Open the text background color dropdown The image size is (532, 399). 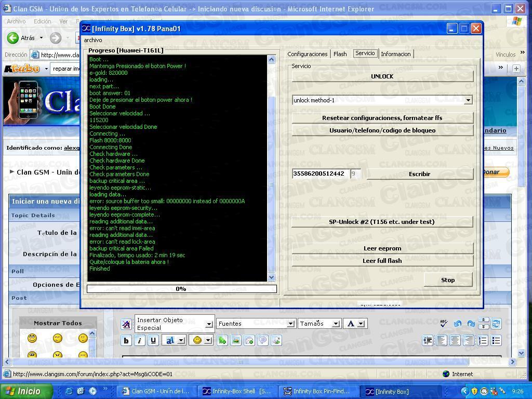click(x=181, y=340)
